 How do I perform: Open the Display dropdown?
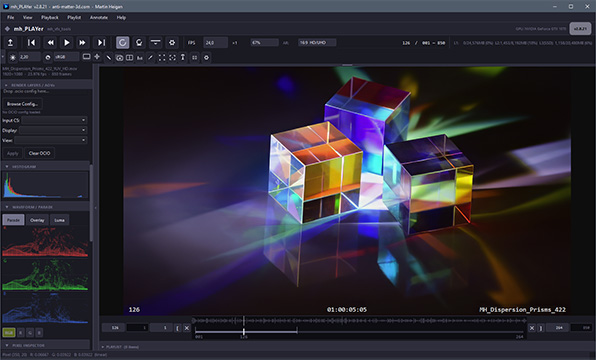(x=53, y=130)
